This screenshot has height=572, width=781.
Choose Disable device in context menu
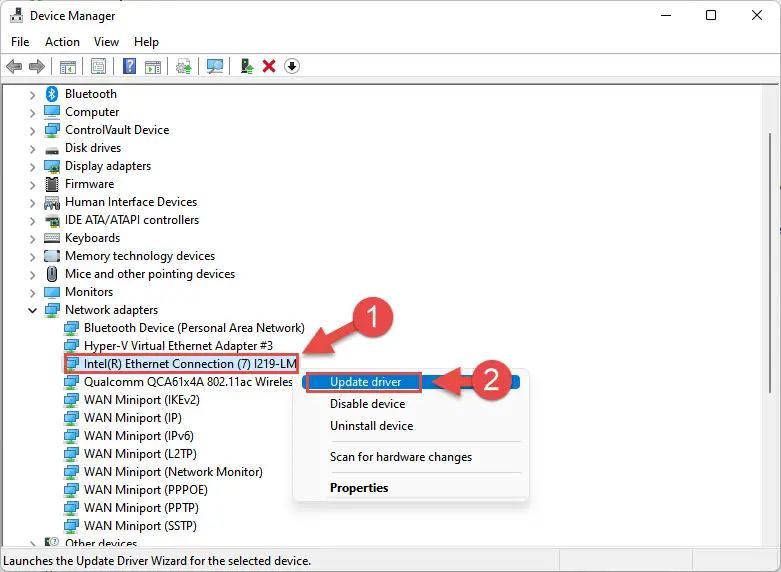(368, 404)
